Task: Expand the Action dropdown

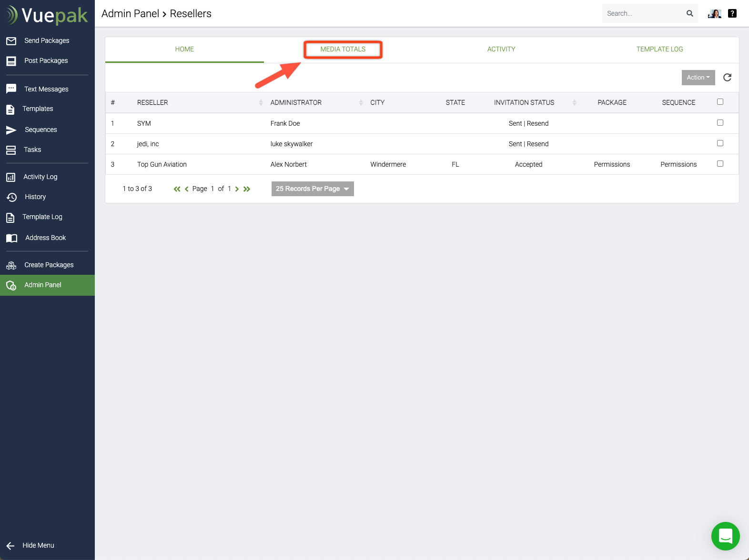Action: (x=698, y=78)
